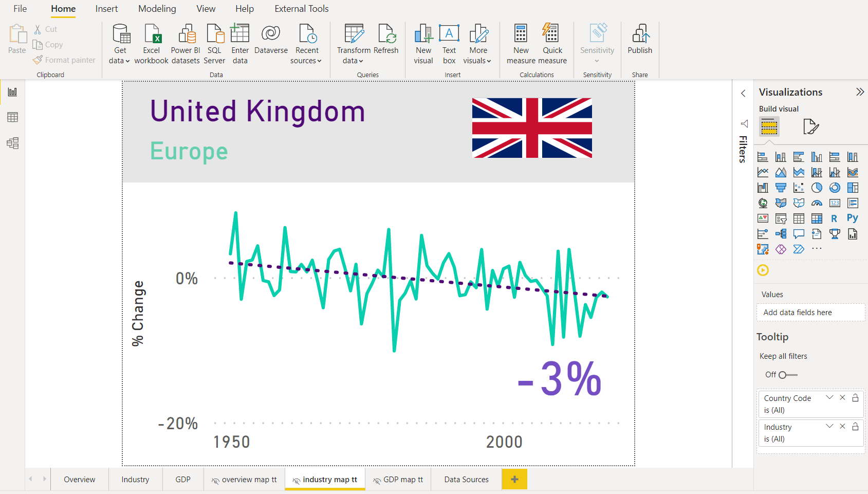Image resolution: width=868 pixels, height=494 pixels.
Task: Choose the gauge visualization icon
Action: click(817, 203)
